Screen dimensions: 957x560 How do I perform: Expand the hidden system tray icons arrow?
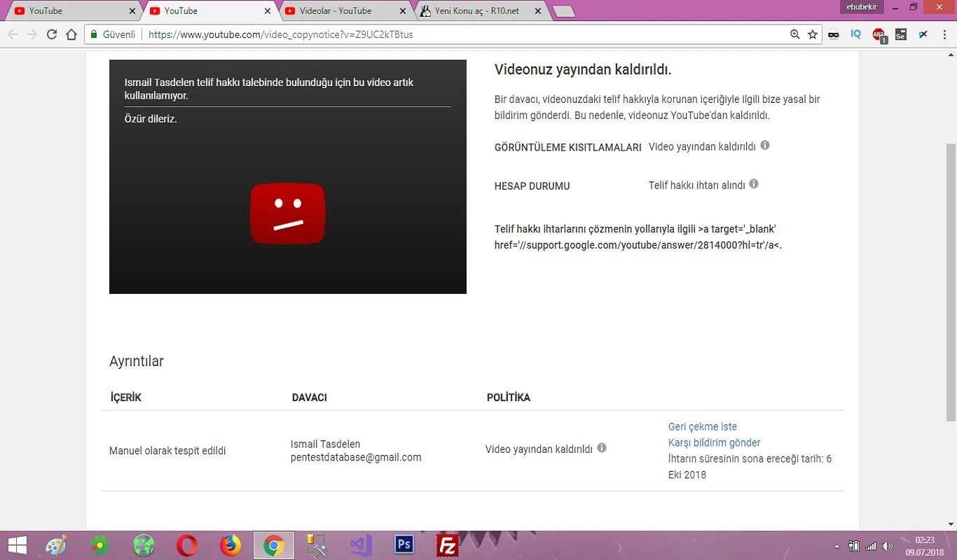click(836, 546)
